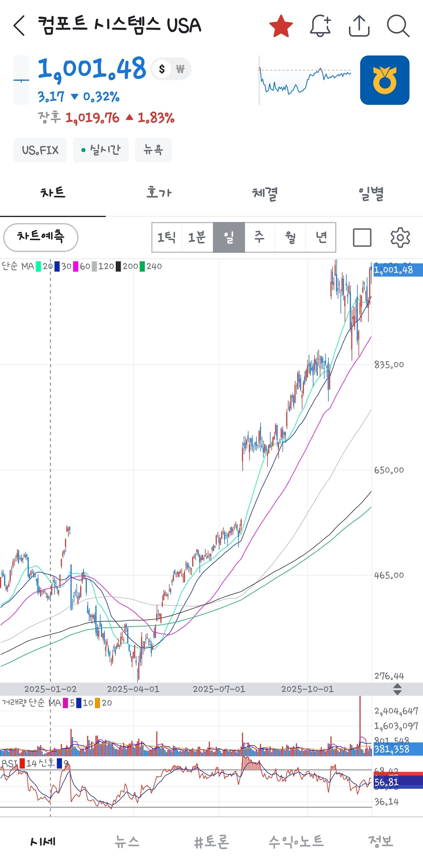This screenshot has width=423, height=868.
Task: Switch currency to won (₩)
Action: click(x=180, y=69)
